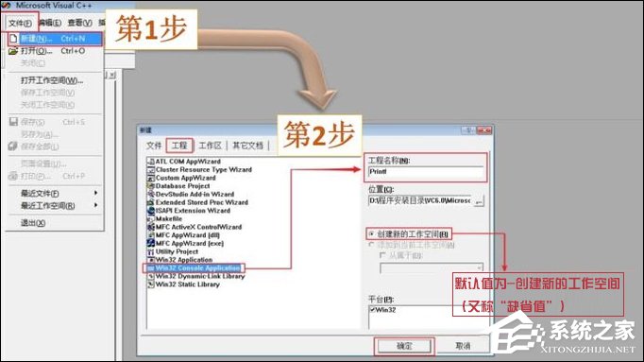Screen dimensions: 644x362
Task: Open the 查看(V) menu
Action: (x=79, y=23)
